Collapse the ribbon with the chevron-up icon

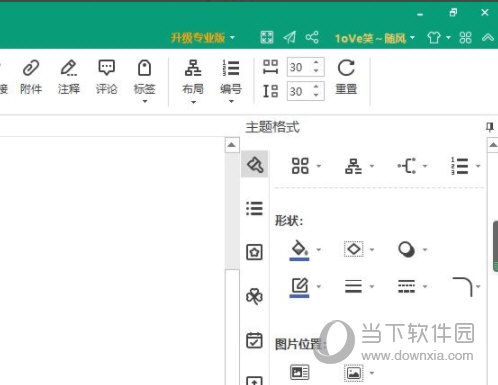point(488,37)
